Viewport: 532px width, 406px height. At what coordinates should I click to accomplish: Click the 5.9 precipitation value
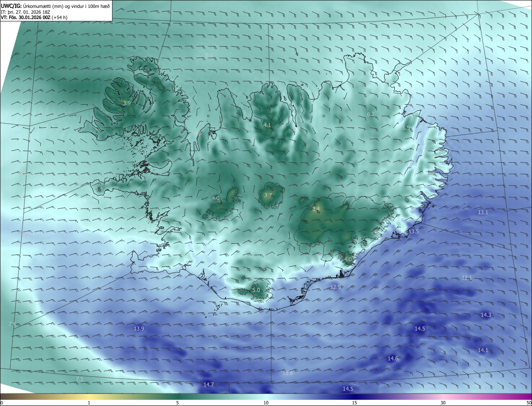pyautogui.click(x=406, y=128)
